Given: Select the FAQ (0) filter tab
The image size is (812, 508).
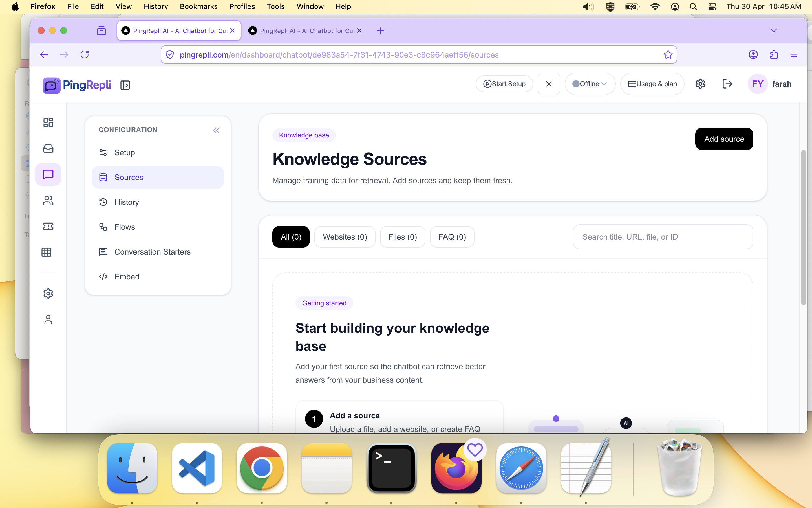Looking at the screenshot, I should [452, 237].
